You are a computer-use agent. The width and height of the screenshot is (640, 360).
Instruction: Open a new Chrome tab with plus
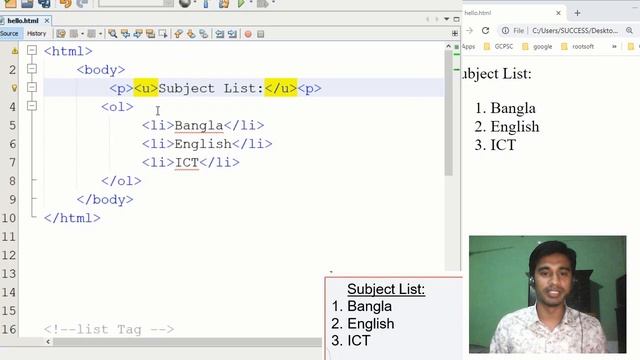[x=577, y=13]
